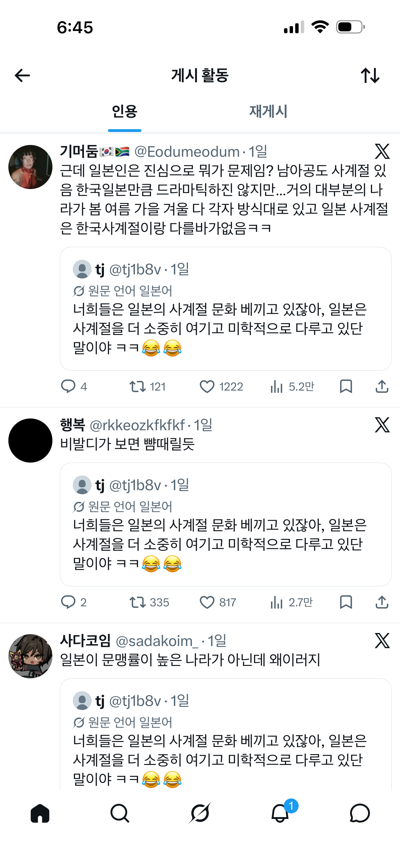The height and width of the screenshot is (868, 400).
Task: Open Grok menu on 기머둠's post
Action: coord(382,151)
